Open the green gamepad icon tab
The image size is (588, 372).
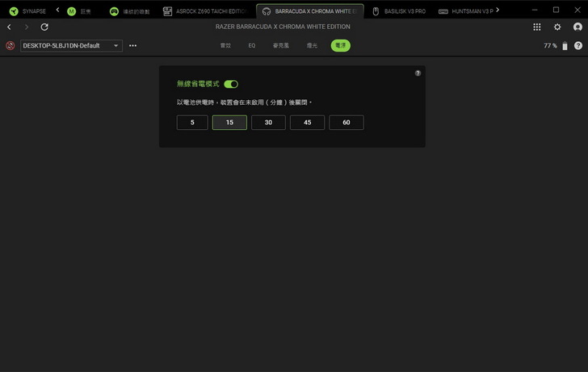point(129,11)
